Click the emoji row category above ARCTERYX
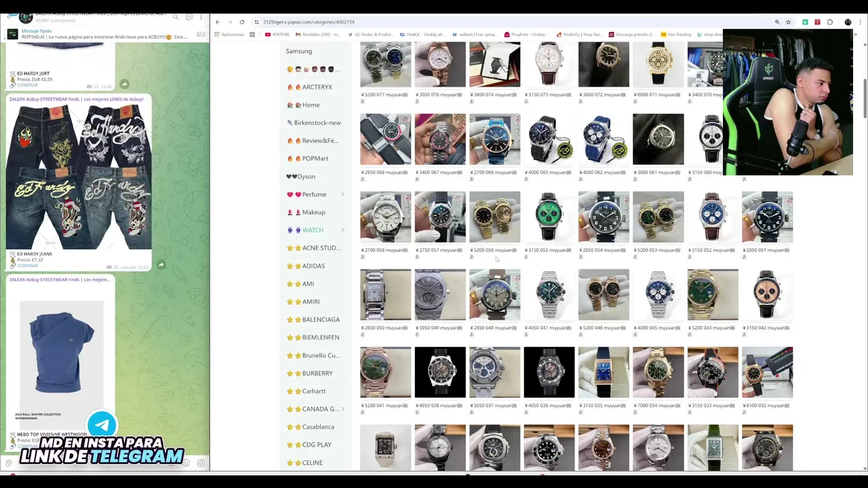This screenshot has width=868, height=488. pyautogui.click(x=313, y=69)
